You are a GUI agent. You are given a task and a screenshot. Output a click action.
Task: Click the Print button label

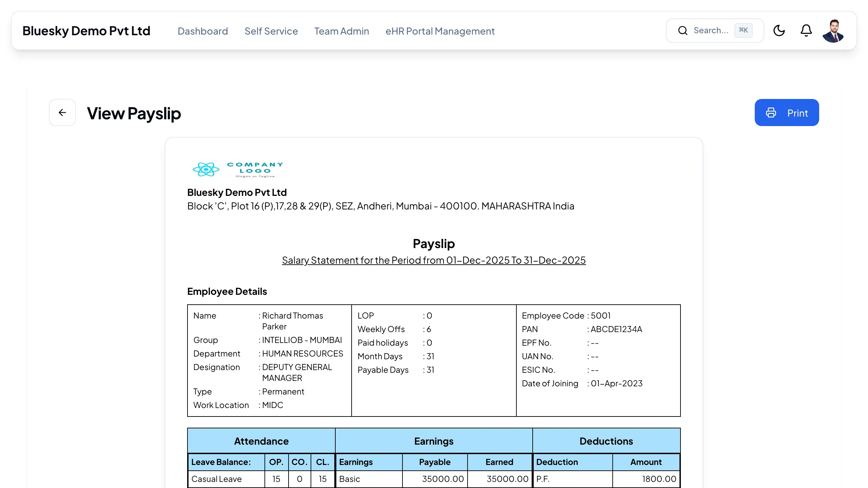pos(797,113)
